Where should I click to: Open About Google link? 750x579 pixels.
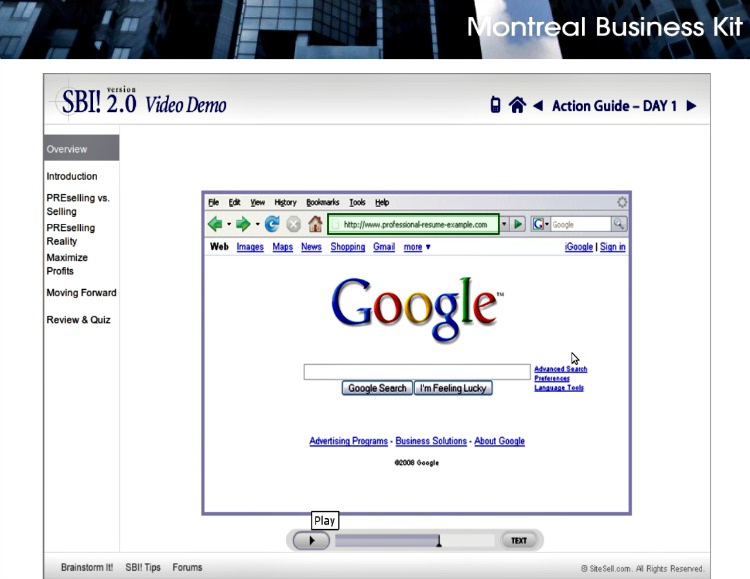tap(499, 441)
